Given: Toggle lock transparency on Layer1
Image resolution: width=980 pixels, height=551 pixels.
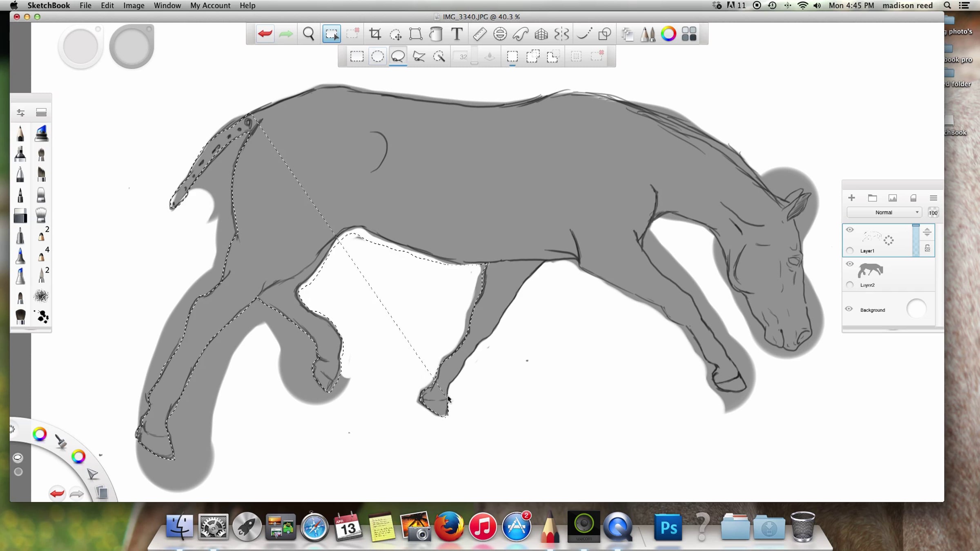Looking at the screenshot, I should 927,249.
